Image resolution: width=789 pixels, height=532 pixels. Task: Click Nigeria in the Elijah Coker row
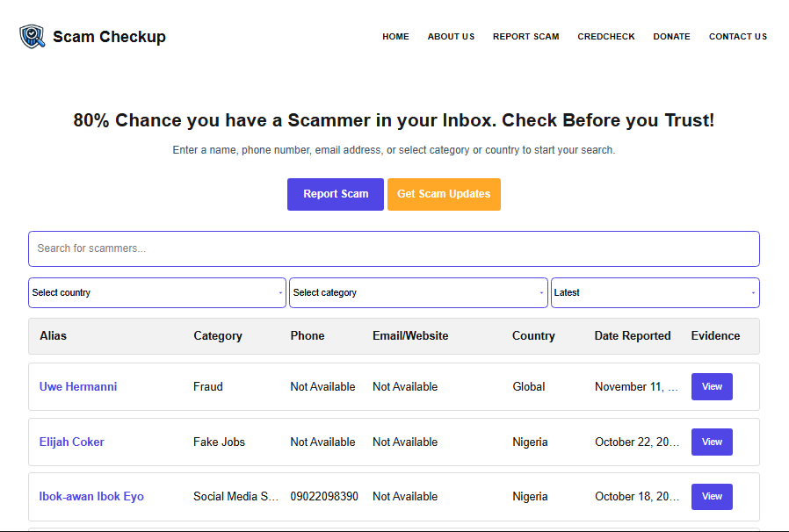click(530, 442)
